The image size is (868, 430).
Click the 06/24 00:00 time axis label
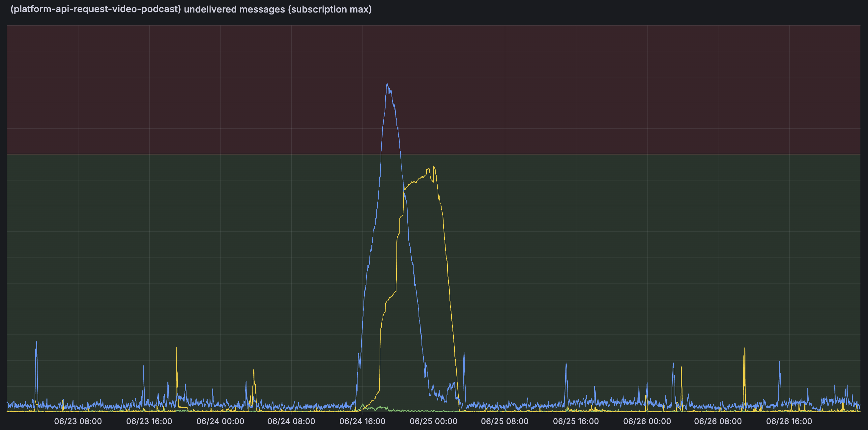pos(220,421)
